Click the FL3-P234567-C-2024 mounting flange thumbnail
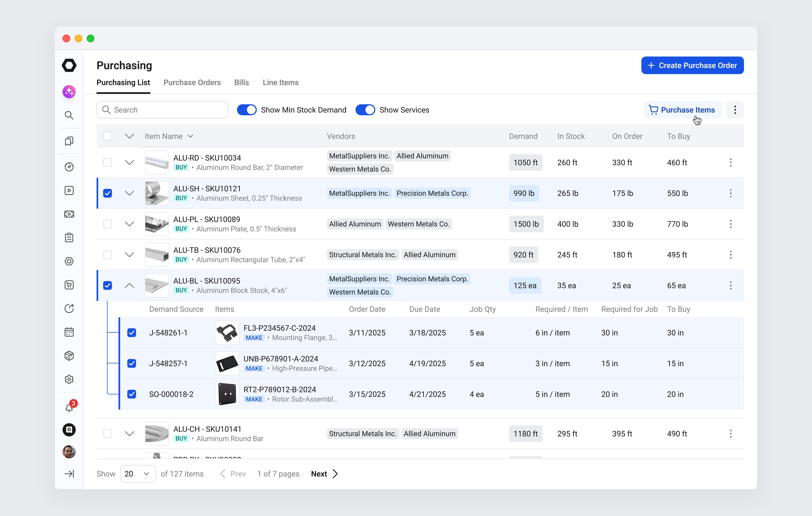This screenshot has height=516, width=812. [227, 332]
